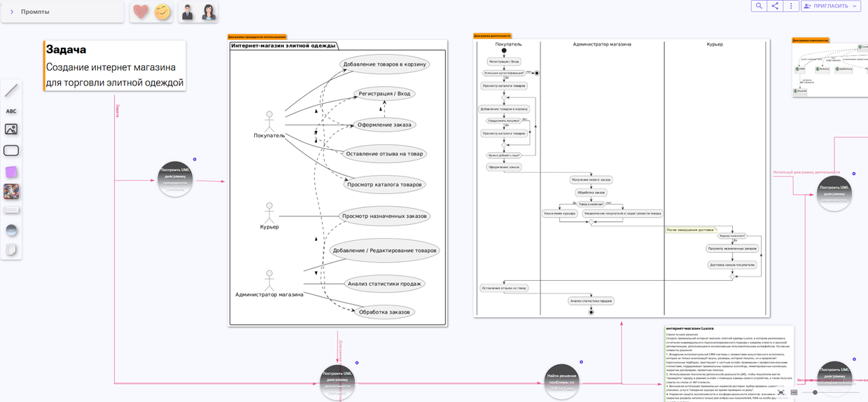Click the fit-to-screen icon
This screenshot has width=868, height=402.
coord(781,392)
